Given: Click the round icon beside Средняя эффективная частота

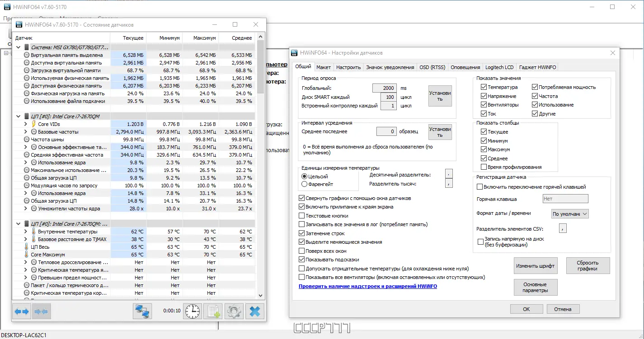Looking at the screenshot, I should pyautogui.click(x=27, y=155).
